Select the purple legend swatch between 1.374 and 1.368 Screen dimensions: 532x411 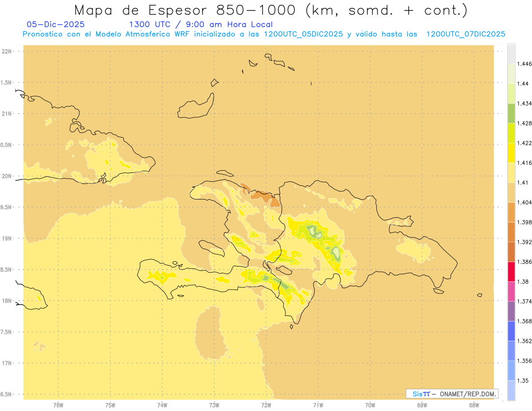click(x=511, y=311)
